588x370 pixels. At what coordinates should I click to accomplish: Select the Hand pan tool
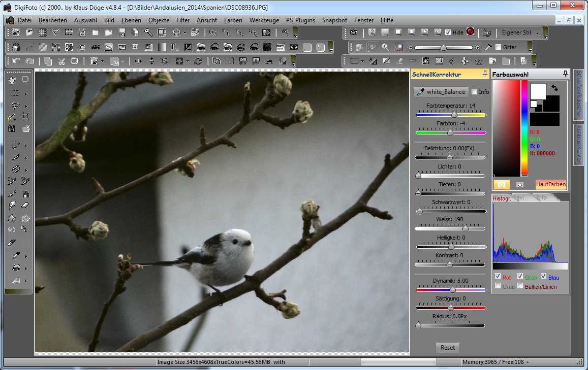(x=12, y=79)
